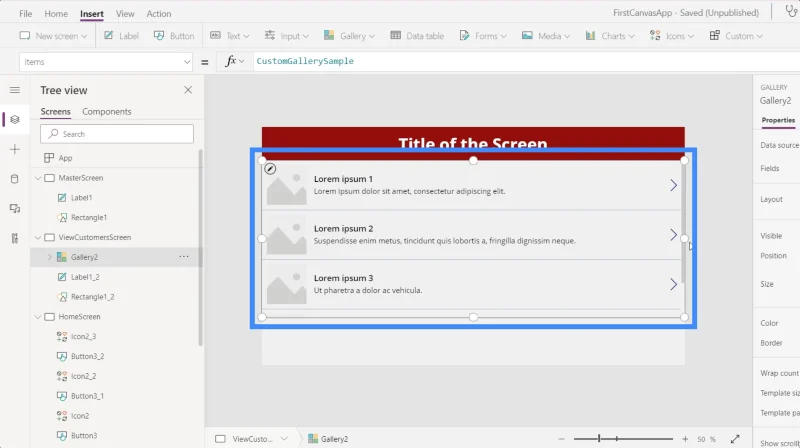Click the Gallery2 breadcrumb at bottom
This screenshot has width=800, height=448.
point(328,439)
